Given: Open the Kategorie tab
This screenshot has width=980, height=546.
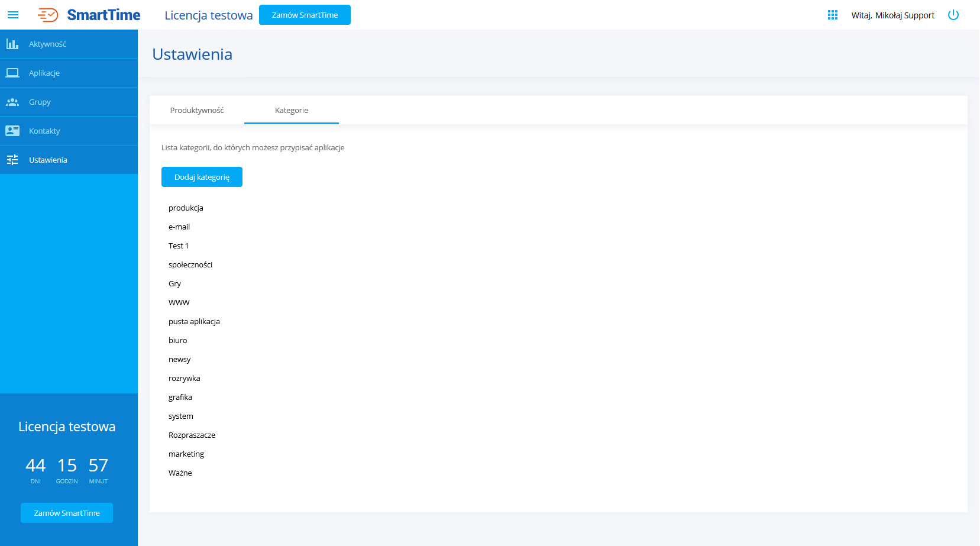Looking at the screenshot, I should (x=290, y=110).
